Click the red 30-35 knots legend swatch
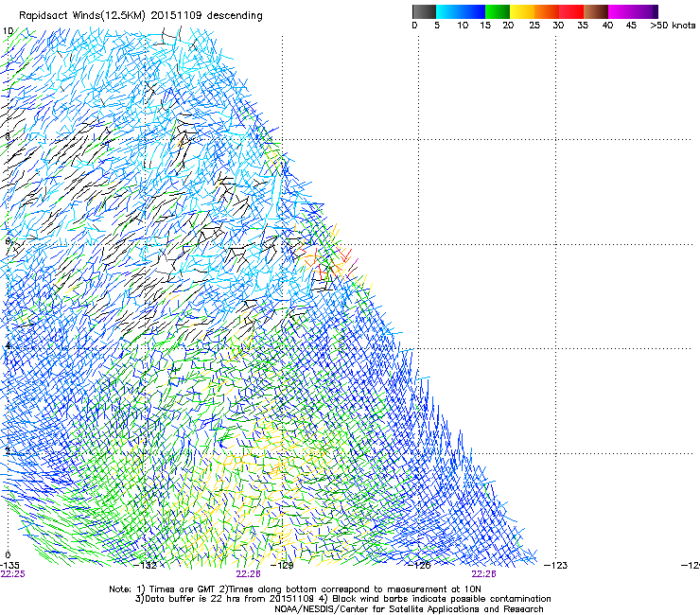This screenshot has width=700, height=615. 571,11
